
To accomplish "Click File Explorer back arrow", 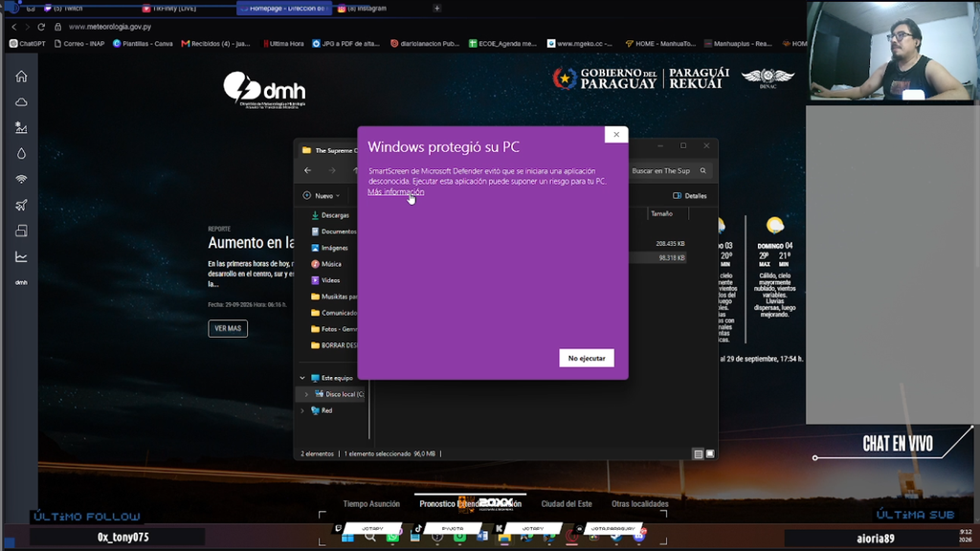I will (307, 170).
